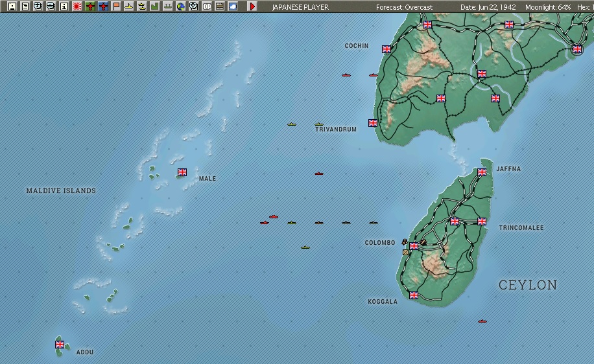Click the orange flag toolbar icon
Screen dimensions: 594x364
point(116,6)
